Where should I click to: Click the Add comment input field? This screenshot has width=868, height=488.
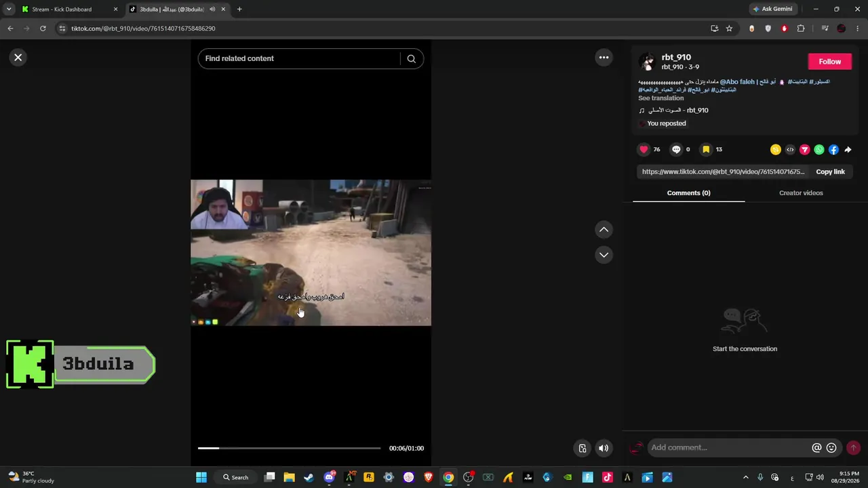tap(728, 448)
